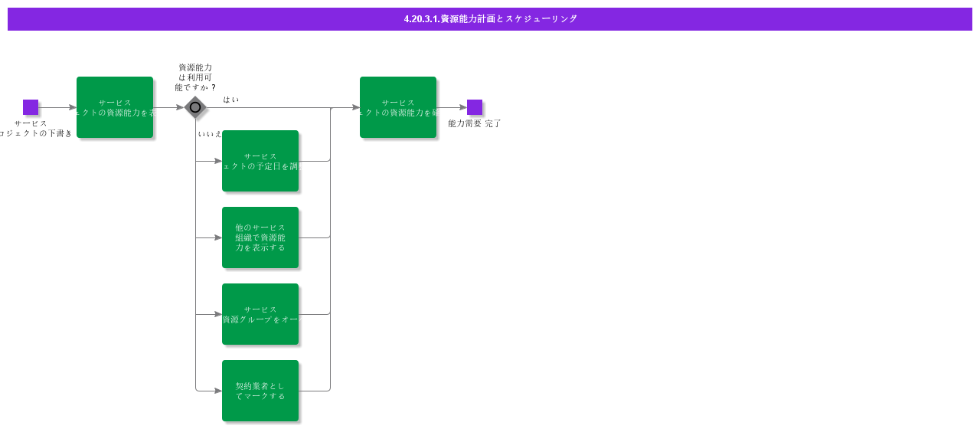Click the 'はい' branch label
Image resolution: width=980 pixels, height=429 pixels.
(x=231, y=100)
